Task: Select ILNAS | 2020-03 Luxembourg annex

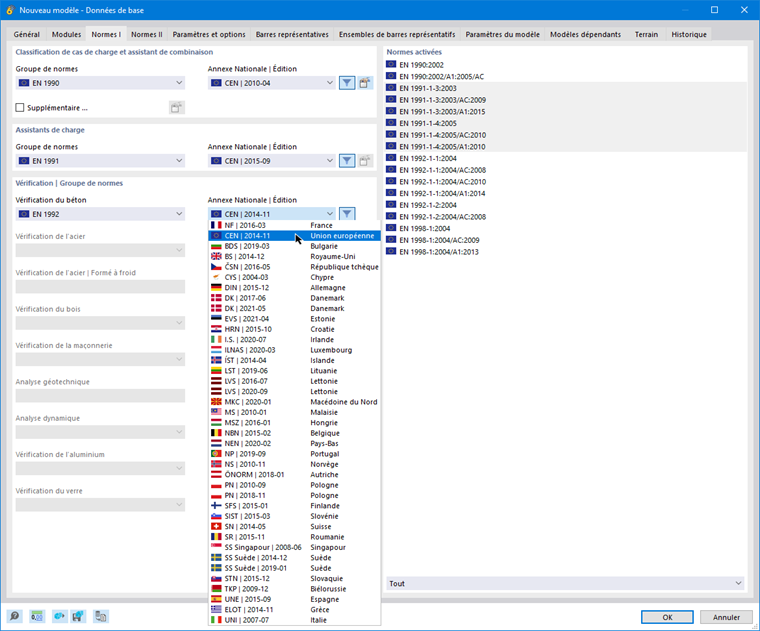Action: [295, 350]
